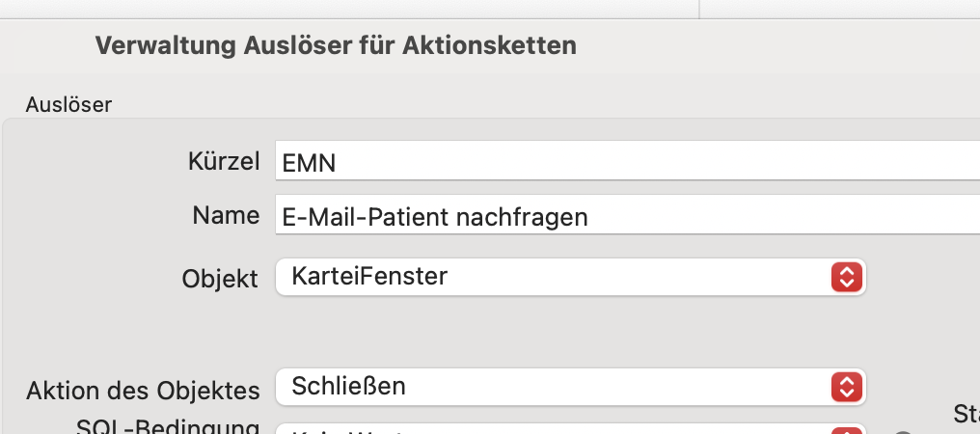Click the red arrows of the Objekt popup
The width and height of the screenshot is (980, 434).
tap(846, 277)
